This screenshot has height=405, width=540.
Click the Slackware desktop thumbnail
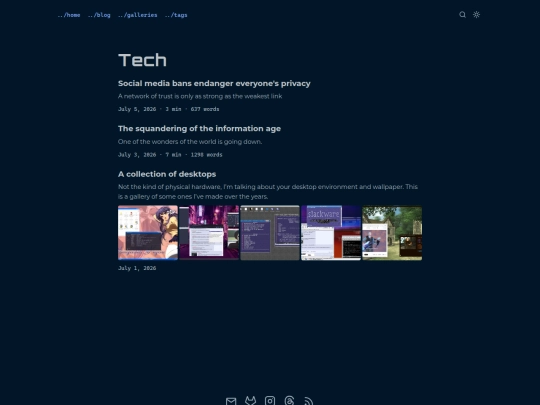(331, 232)
